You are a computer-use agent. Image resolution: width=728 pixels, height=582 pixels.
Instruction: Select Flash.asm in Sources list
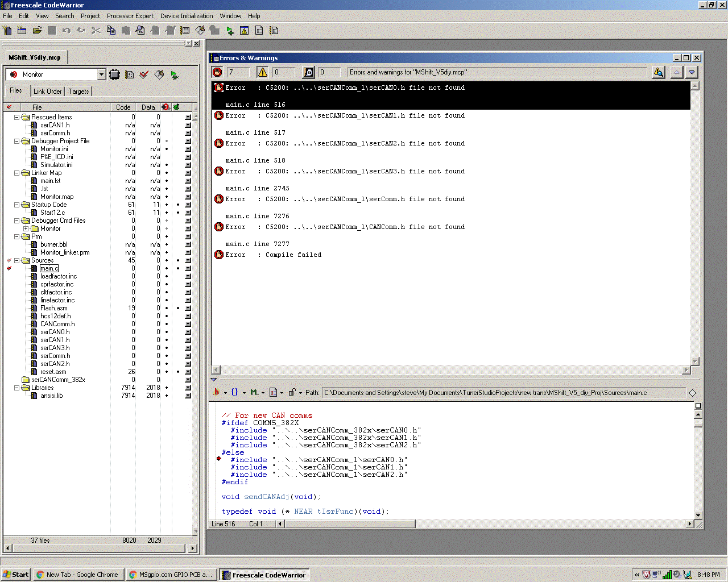click(54, 308)
